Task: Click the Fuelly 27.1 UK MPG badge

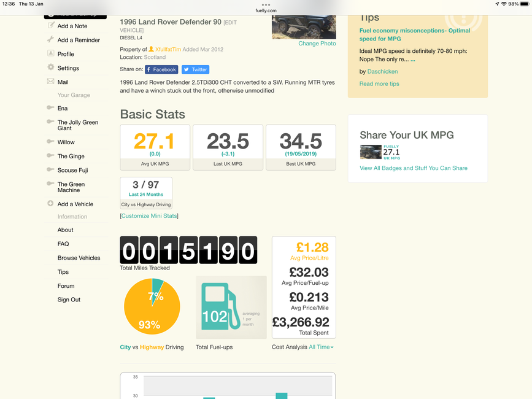Action: (380, 152)
